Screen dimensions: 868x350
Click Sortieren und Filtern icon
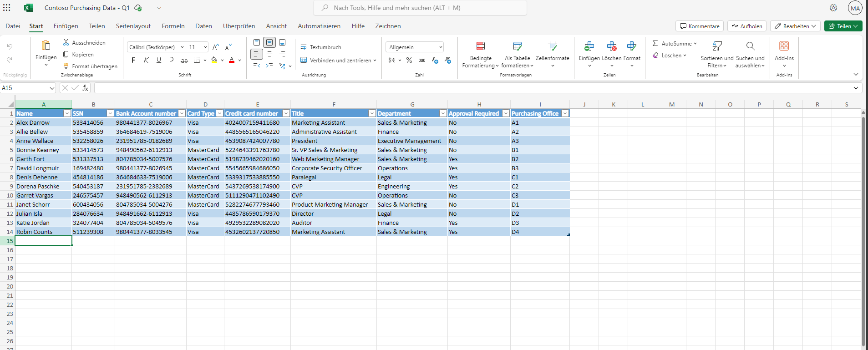717,46
